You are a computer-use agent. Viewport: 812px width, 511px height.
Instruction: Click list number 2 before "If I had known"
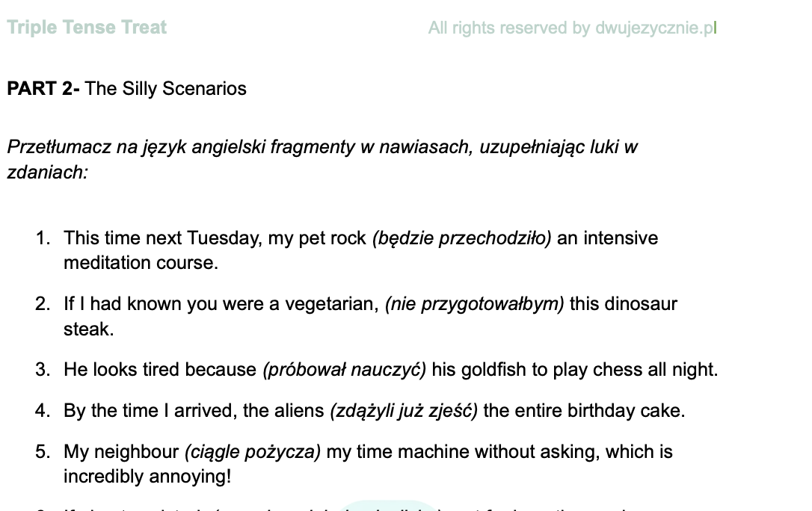click(x=43, y=304)
